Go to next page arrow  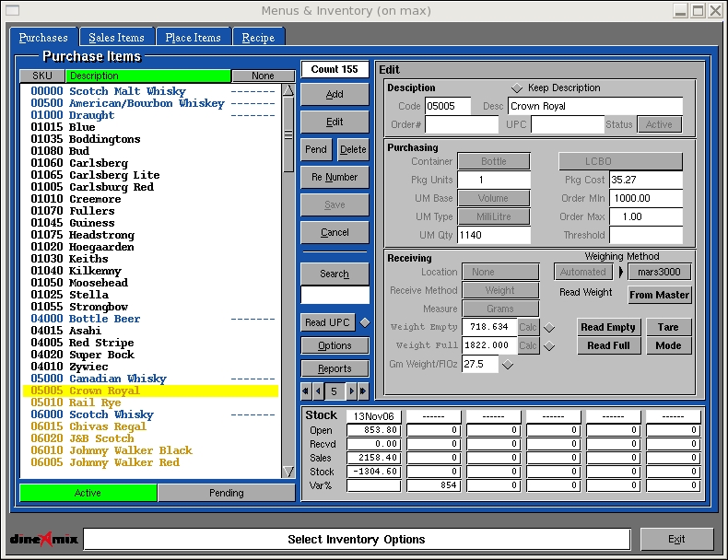pyautogui.click(x=351, y=391)
